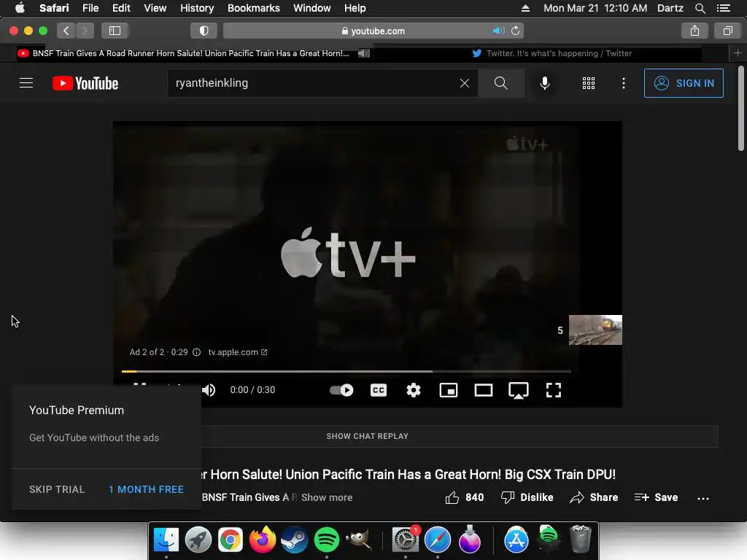
Task: Toggle the autoplay switch
Action: [341, 391]
